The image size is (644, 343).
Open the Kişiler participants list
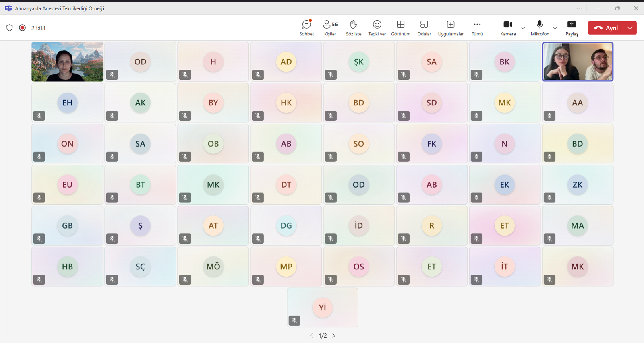(x=330, y=28)
